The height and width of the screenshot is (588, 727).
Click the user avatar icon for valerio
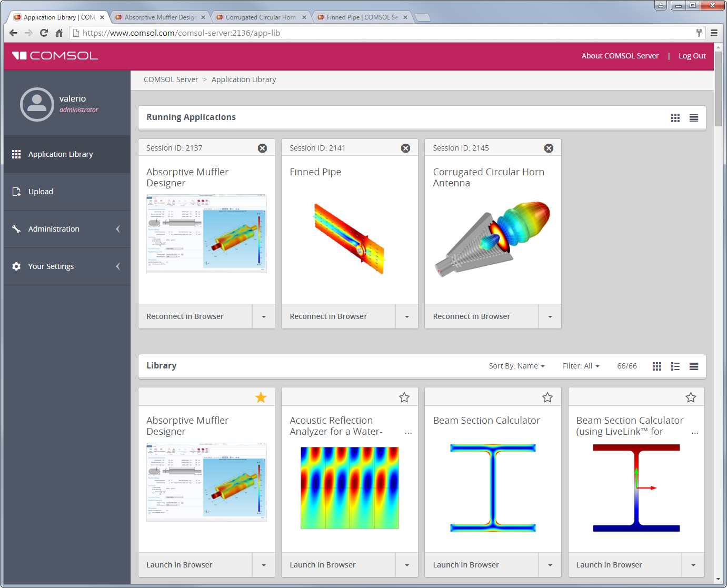pyautogui.click(x=37, y=104)
